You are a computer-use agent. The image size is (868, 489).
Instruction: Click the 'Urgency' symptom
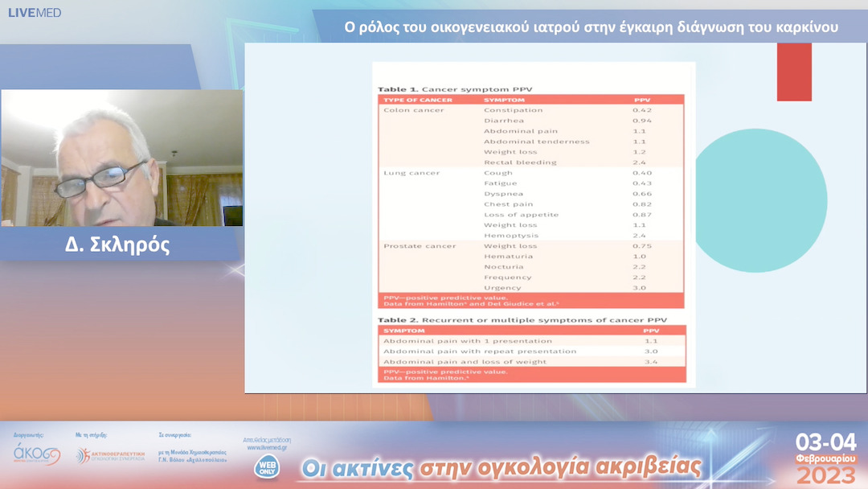click(x=502, y=288)
